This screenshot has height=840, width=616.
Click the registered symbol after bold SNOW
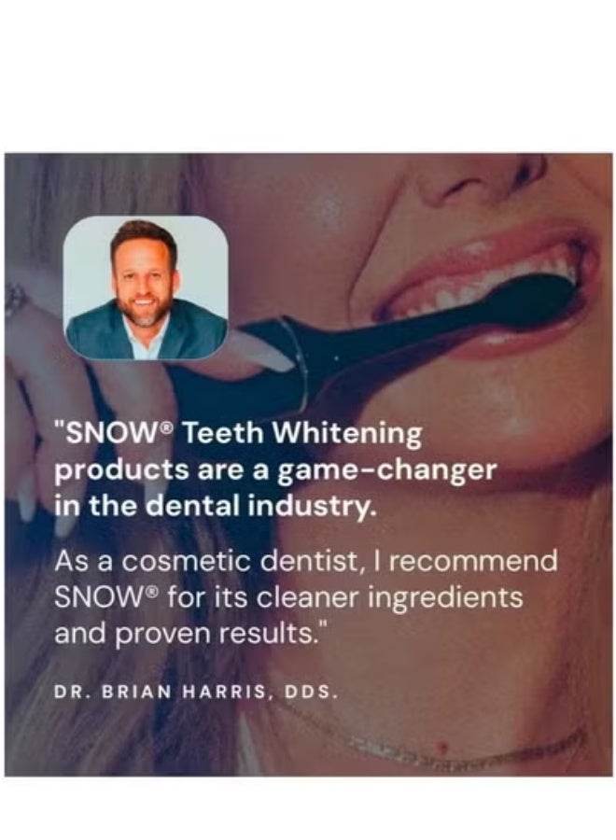tap(168, 427)
